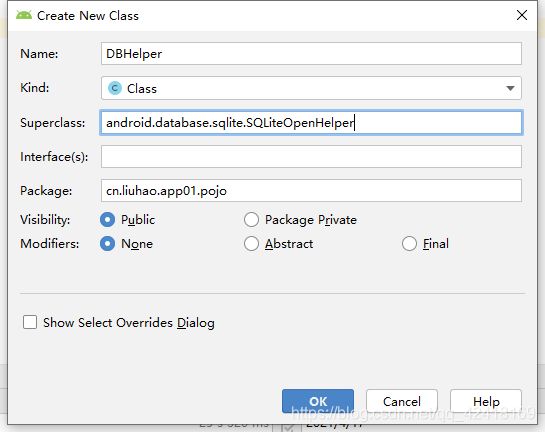The height and width of the screenshot is (432, 545).
Task: Focus the Name field containing DBHelper
Action: tap(311, 54)
